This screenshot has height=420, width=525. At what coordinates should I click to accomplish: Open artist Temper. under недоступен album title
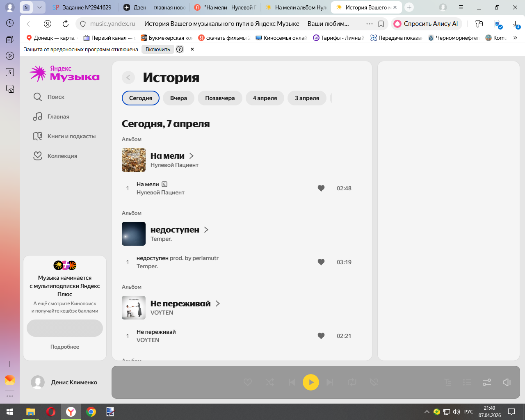[x=161, y=239]
